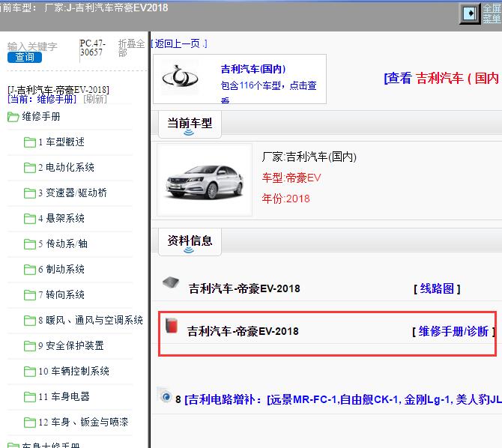Click the Geely brand logo thumbnail

tap(180, 77)
